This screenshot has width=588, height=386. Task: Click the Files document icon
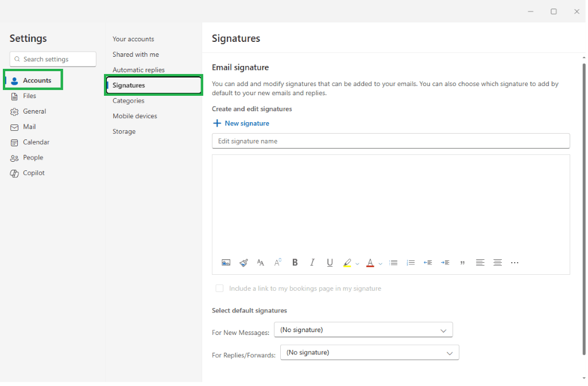click(14, 96)
